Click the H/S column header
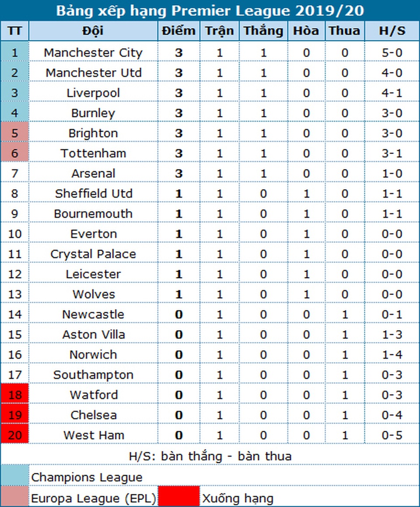The height and width of the screenshot is (507, 420). click(x=392, y=31)
